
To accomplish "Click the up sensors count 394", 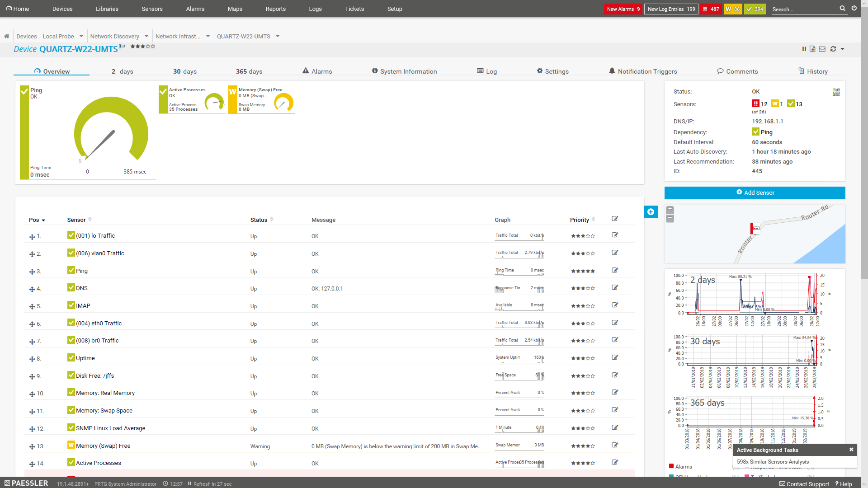I will [755, 9].
